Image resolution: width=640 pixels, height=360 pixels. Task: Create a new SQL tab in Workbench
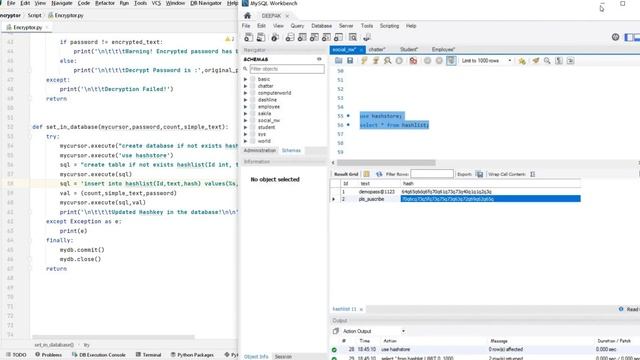pyautogui.click(x=248, y=38)
